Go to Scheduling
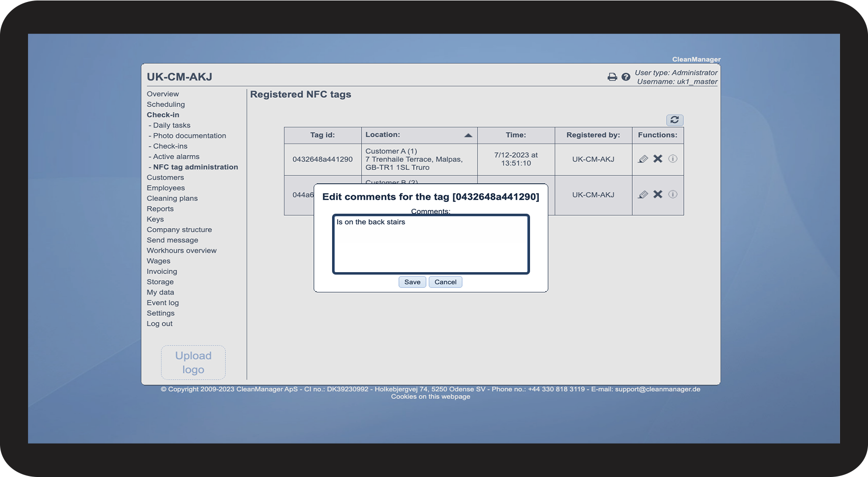 pyautogui.click(x=166, y=104)
